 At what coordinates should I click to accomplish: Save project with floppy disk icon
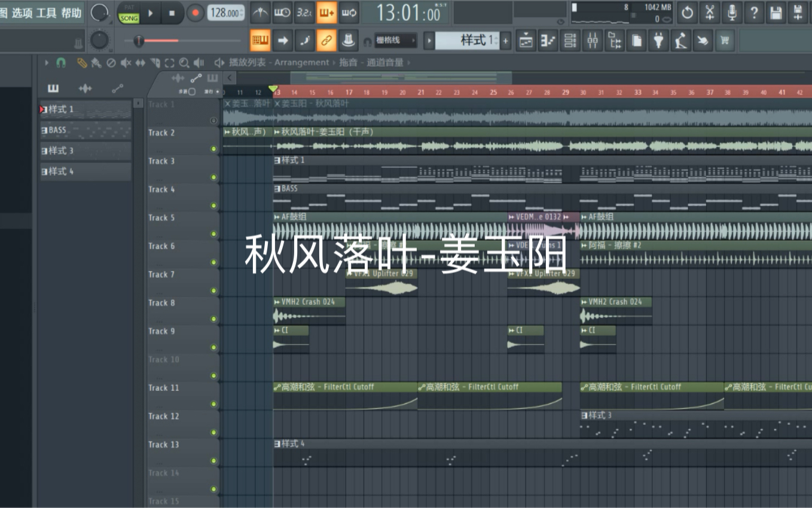click(x=776, y=12)
